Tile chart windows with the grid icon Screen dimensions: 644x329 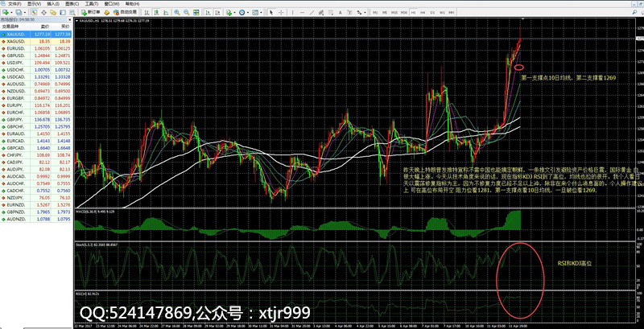196,12
